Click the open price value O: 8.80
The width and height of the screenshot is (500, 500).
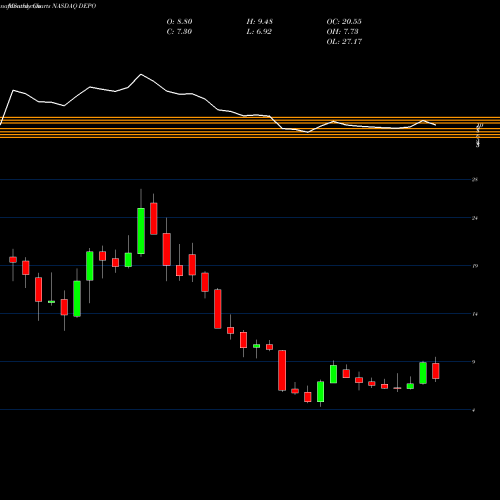pos(179,22)
